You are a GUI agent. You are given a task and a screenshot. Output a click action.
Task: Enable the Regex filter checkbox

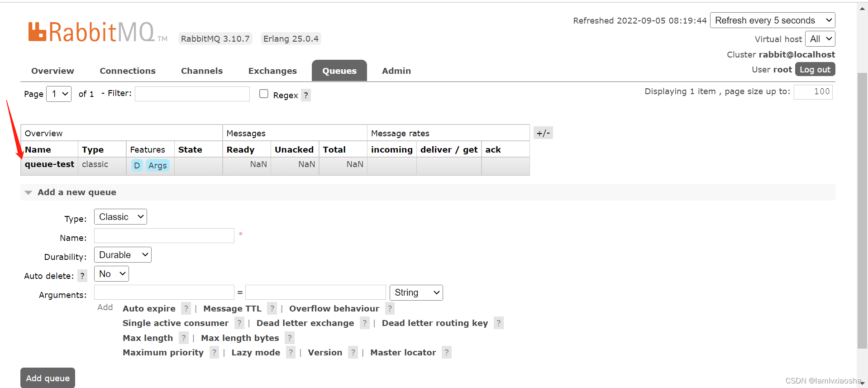(264, 94)
